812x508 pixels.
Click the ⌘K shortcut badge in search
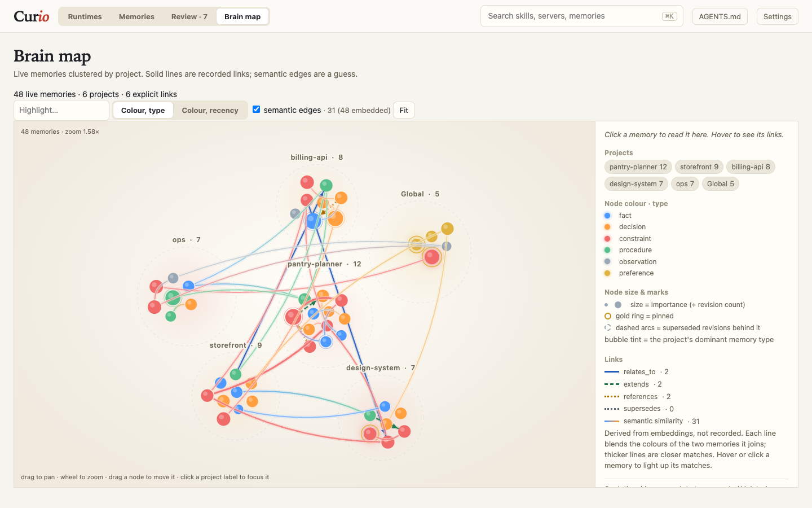669,16
